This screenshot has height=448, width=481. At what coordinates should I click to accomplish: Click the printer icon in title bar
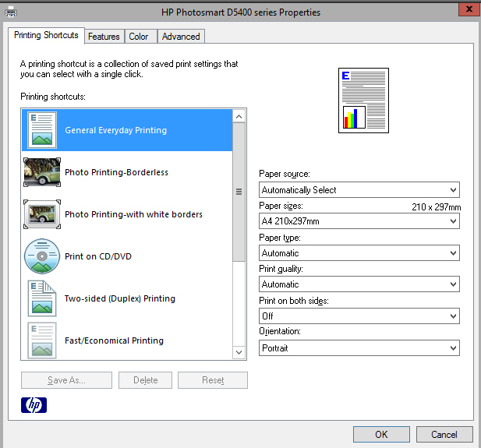tap(11, 12)
